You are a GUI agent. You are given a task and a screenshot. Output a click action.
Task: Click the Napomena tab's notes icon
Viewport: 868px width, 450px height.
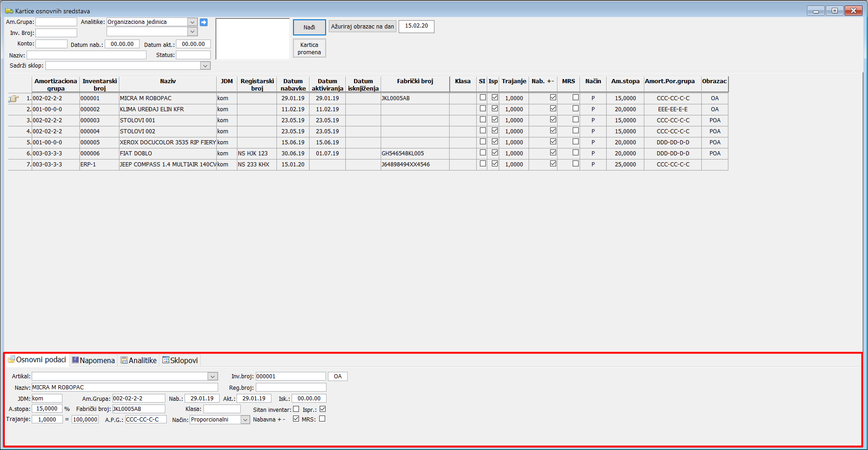click(75, 360)
